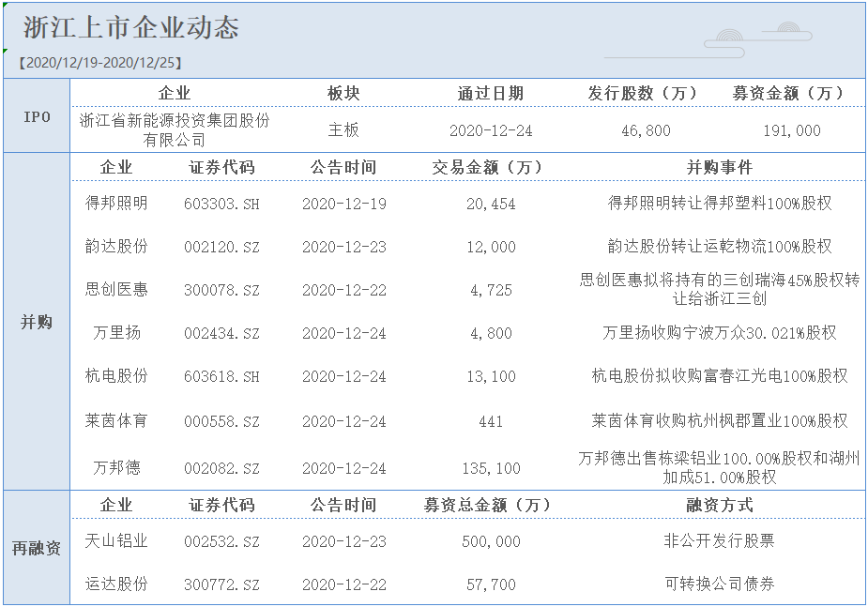This screenshot has height=607, width=868.
Task: Click the 募资总金额（万） column header
Action: point(487,505)
